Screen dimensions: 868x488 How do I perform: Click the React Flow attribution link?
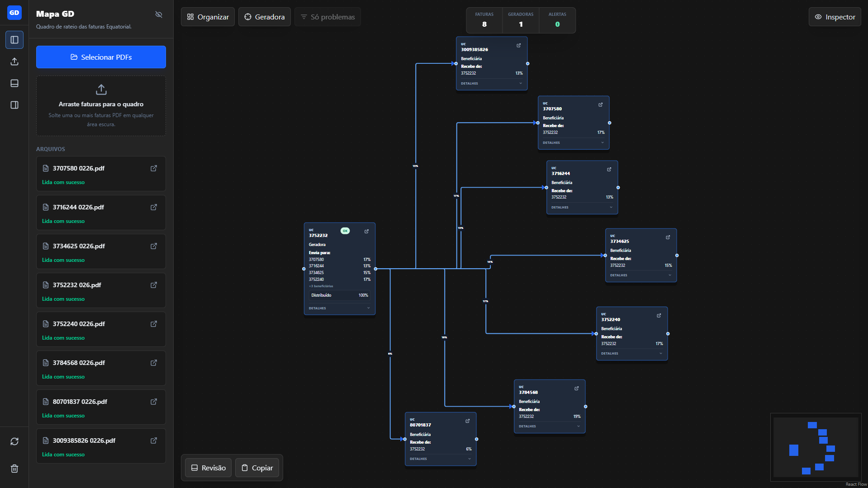point(856,484)
